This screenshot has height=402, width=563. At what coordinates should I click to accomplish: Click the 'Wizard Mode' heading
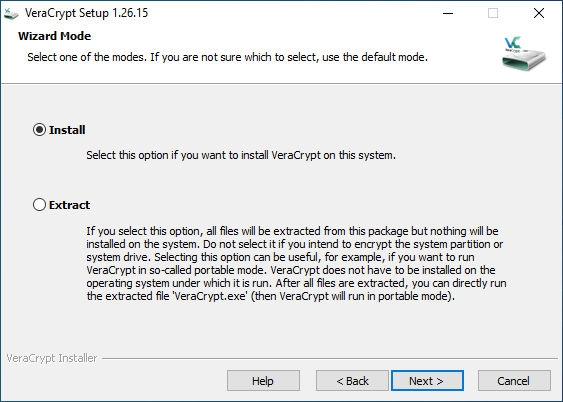[x=55, y=36]
